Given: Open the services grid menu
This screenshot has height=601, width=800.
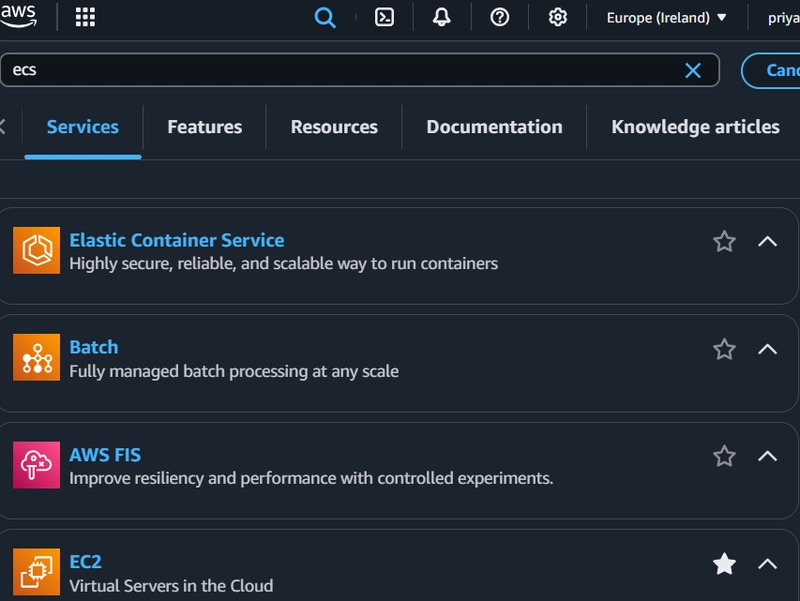Looking at the screenshot, I should click(85, 17).
